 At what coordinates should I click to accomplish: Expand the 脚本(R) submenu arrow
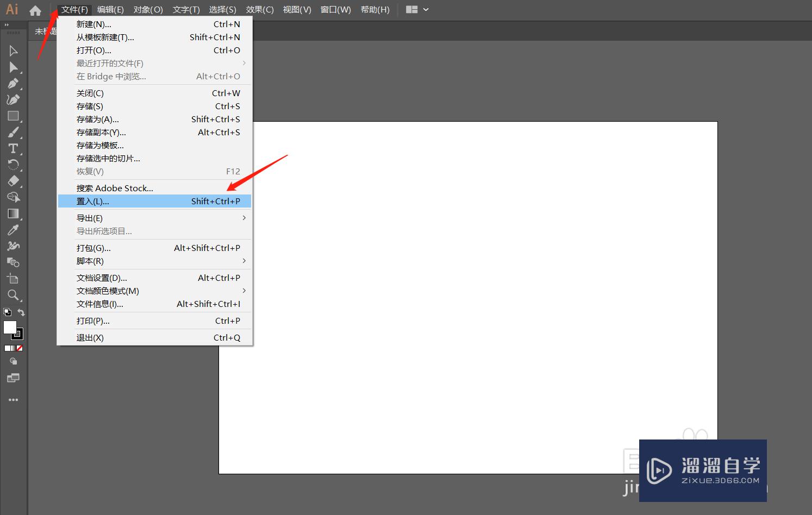point(244,261)
